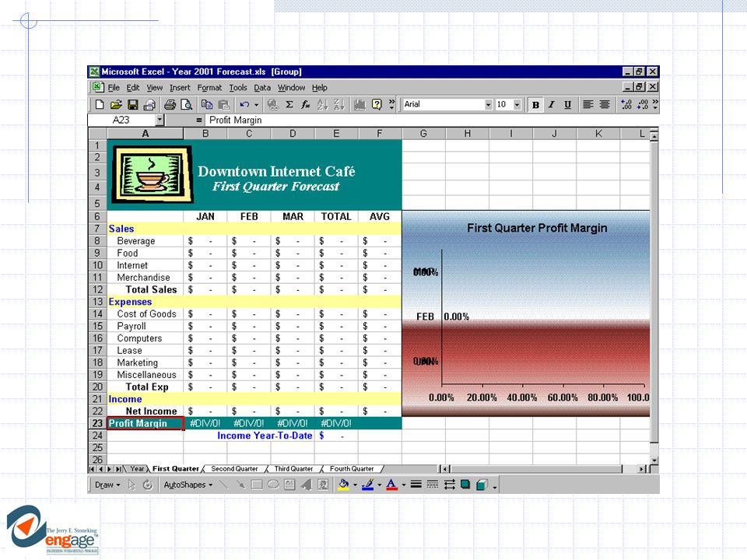Toggle Align Left

[x=588, y=105]
